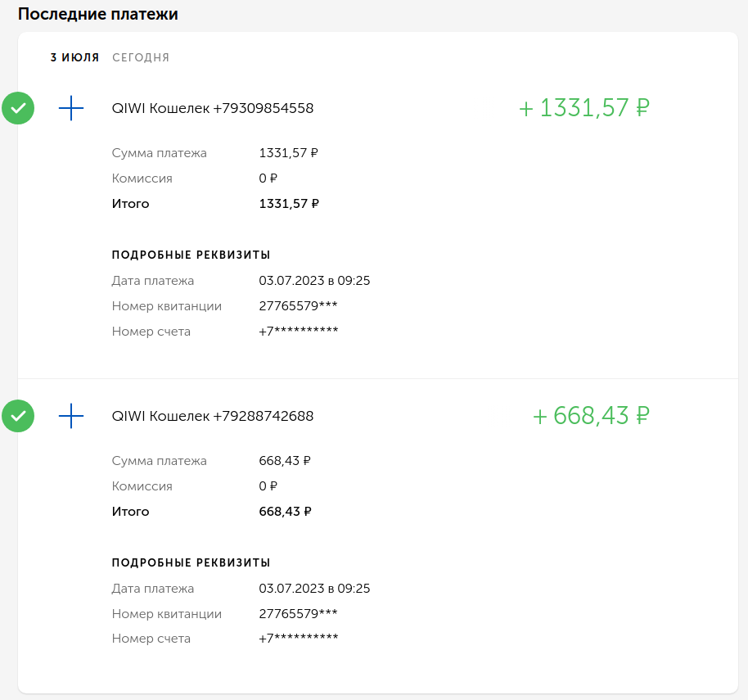Click the Последние платежи heading
Viewport: 748px width, 700px height.
(97, 14)
